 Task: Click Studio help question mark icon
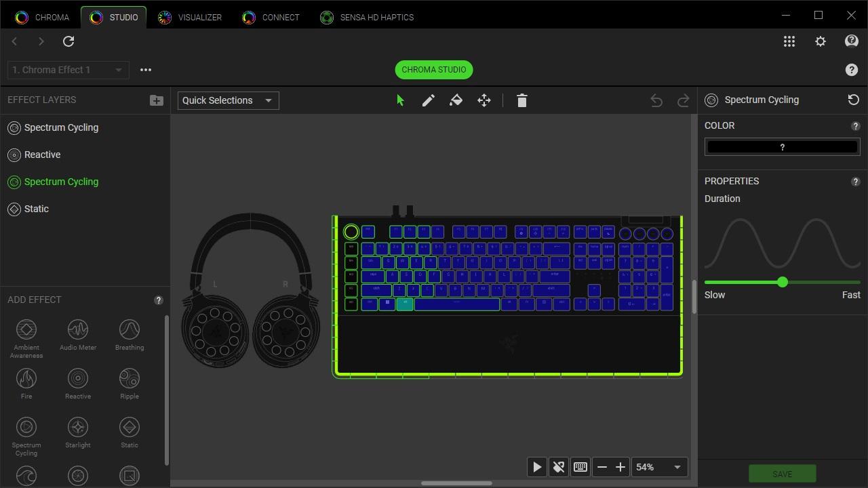click(852, 70)
